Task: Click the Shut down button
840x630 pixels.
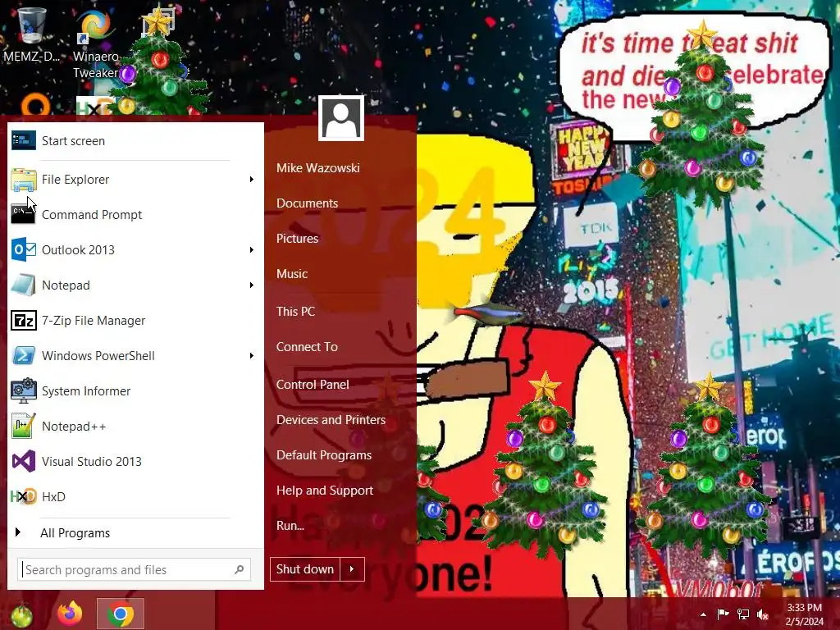Action: pyautogui.click(x=305, y=569)
